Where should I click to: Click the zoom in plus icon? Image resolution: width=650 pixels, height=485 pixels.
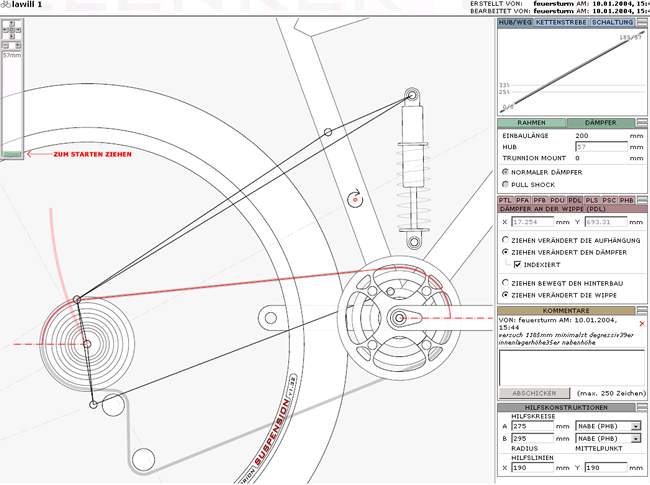click(18, 45)
